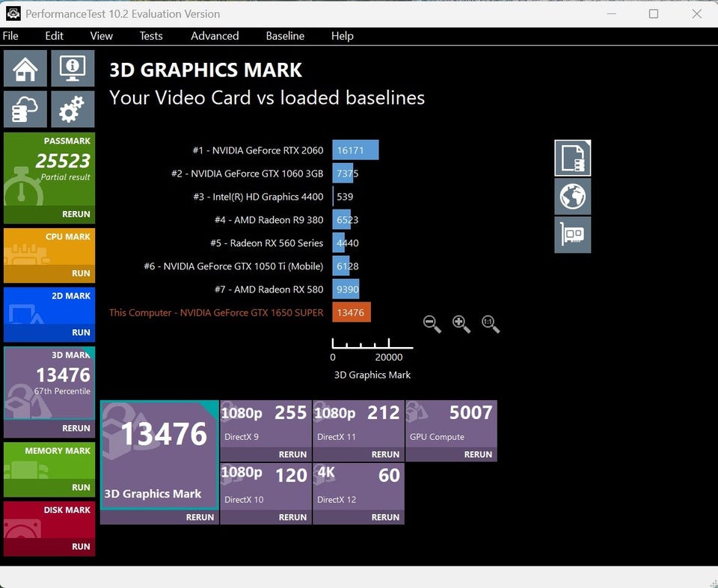Open the System Information monitor icon

point(73,69)
